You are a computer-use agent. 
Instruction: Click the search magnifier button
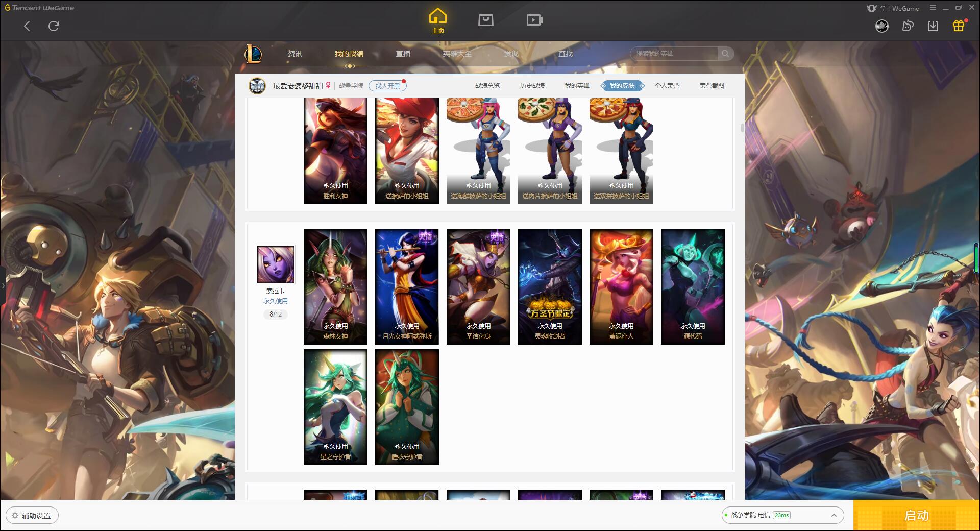725,54
